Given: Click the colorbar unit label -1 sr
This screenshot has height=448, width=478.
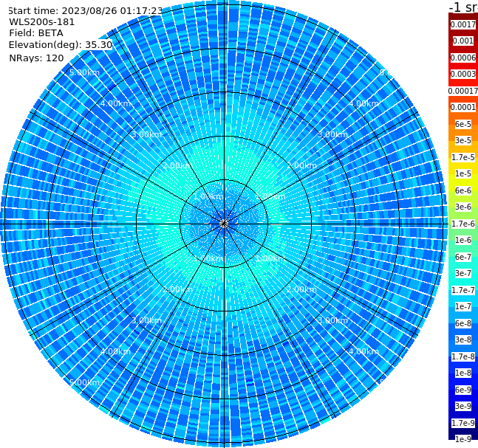Looking at the screenshot, I should [463, 7].
